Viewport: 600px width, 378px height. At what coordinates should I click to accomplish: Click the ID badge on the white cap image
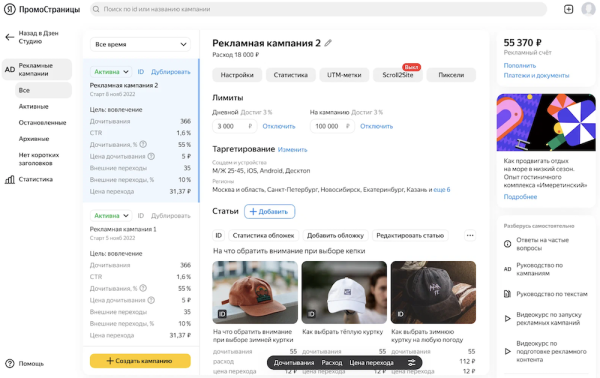point(311,314)
